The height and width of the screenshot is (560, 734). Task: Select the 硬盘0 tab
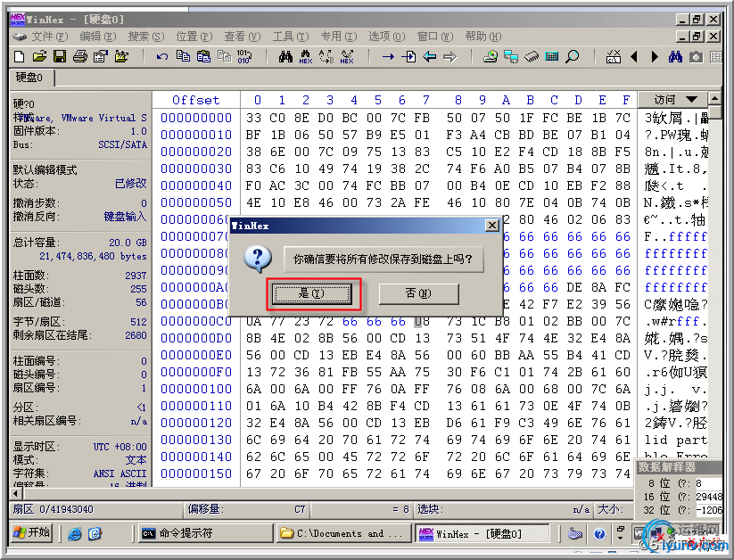(x=29, y=78)
